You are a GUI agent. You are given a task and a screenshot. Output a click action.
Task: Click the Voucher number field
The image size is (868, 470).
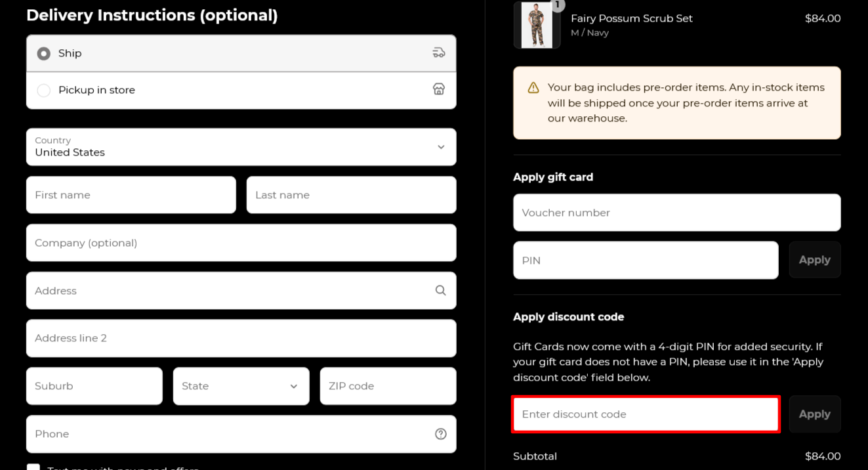tap(677, 213)
